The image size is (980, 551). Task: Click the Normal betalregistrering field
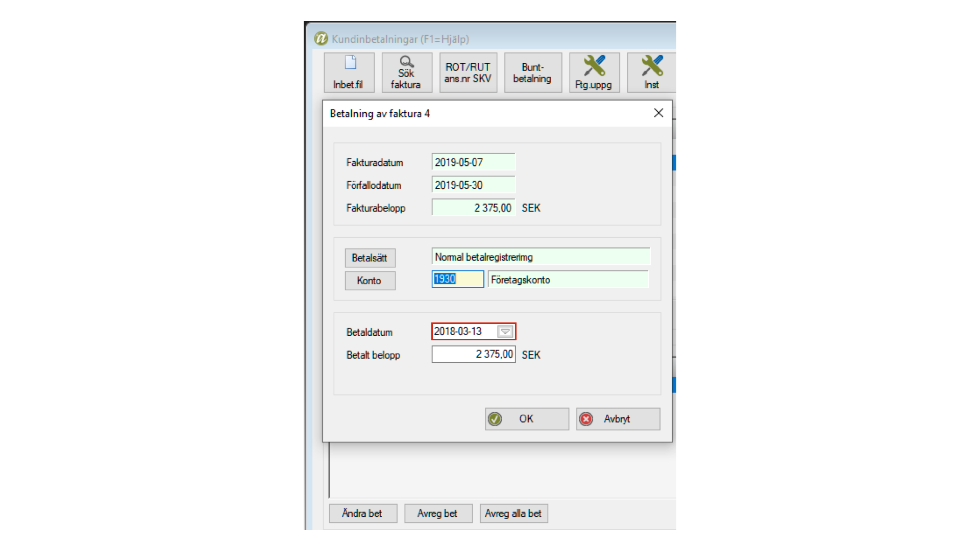(x=540, y=257)
